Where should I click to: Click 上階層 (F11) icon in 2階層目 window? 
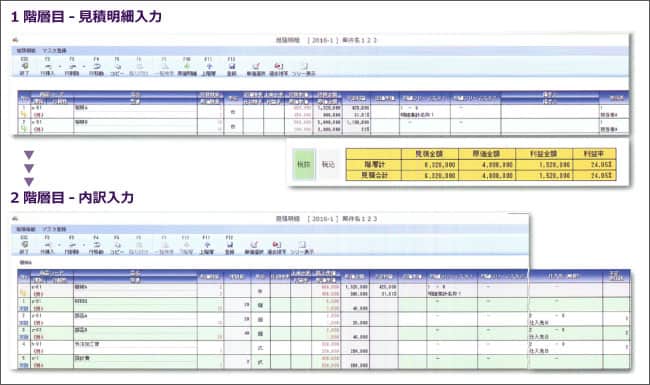click(207, 245)
